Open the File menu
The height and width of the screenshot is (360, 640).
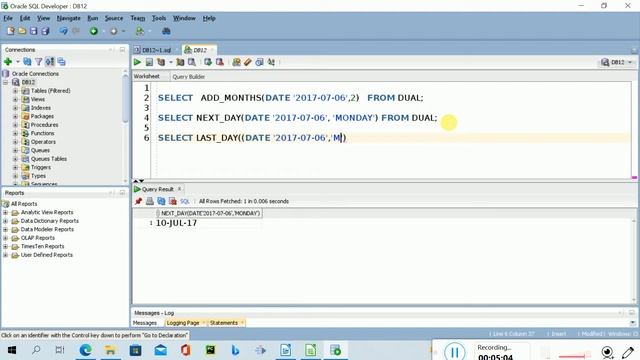click(8, 18)
